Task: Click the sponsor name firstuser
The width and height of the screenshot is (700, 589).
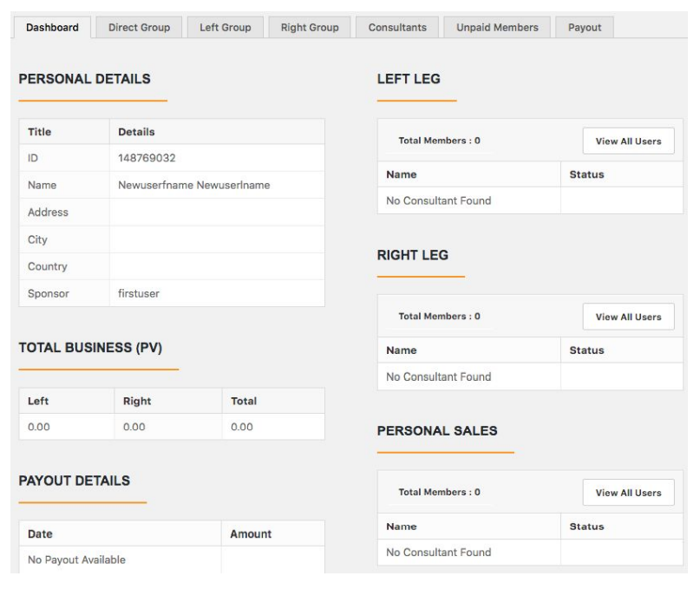Action: (x=139, y=293)
